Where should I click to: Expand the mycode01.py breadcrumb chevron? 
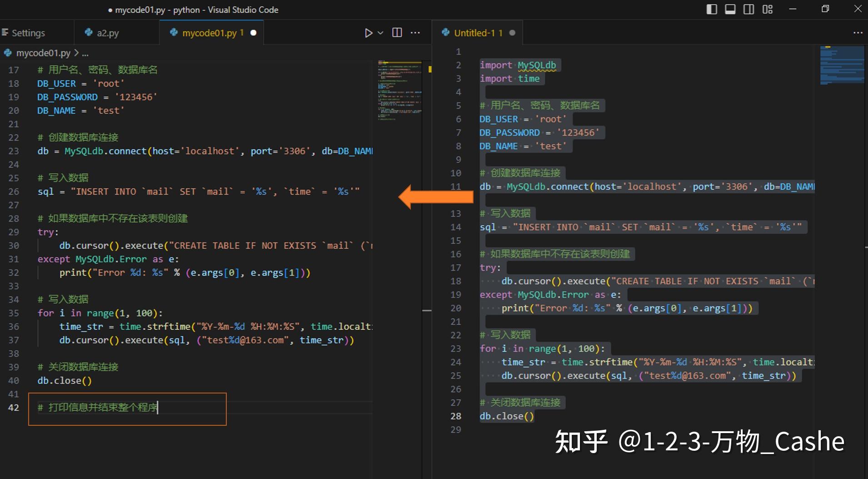(76, 53)
